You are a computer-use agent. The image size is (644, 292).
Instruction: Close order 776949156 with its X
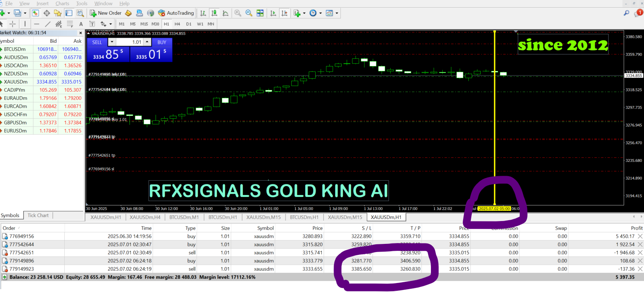tap(640, 236)
